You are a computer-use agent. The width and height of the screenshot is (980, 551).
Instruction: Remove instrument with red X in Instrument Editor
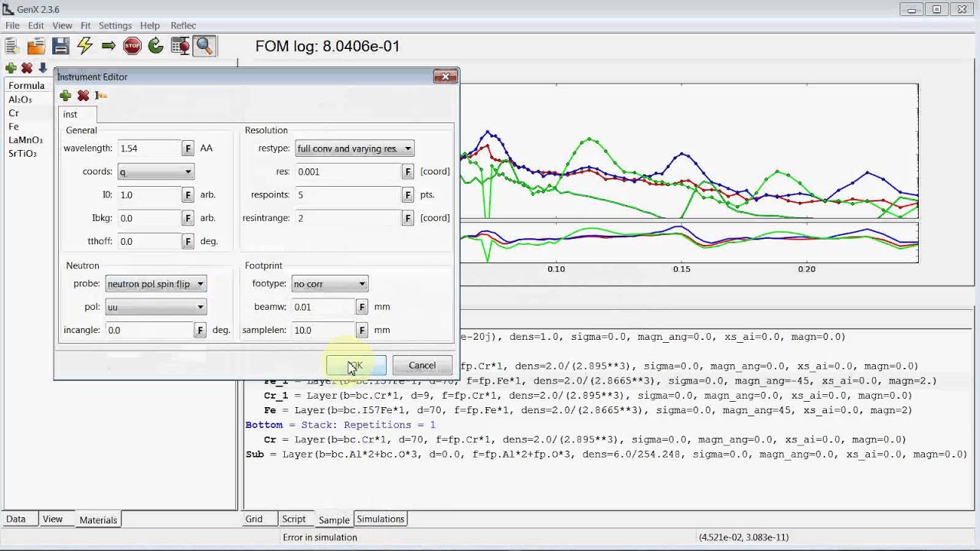click(83, 96)
